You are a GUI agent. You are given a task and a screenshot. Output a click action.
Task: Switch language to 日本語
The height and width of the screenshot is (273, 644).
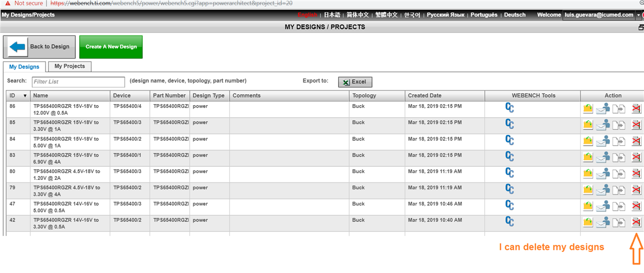[x=332, y=15]
